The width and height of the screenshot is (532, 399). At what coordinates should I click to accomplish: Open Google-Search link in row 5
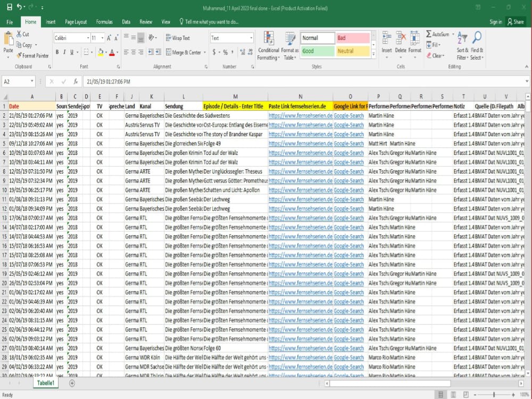pos(348,144)
